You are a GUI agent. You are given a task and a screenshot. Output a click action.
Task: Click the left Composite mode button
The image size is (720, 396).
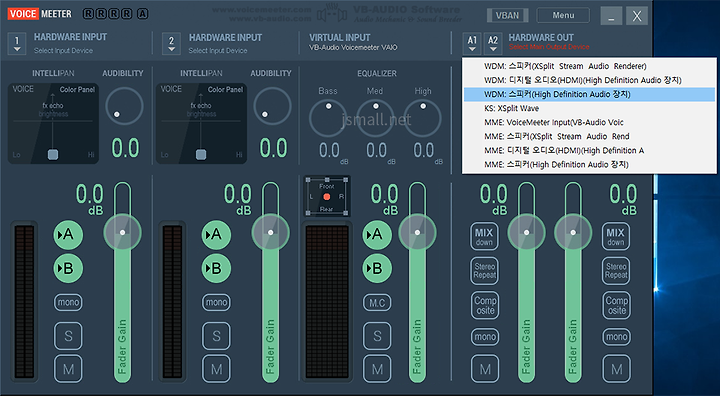pyautogui.click(x=484, y=305)
